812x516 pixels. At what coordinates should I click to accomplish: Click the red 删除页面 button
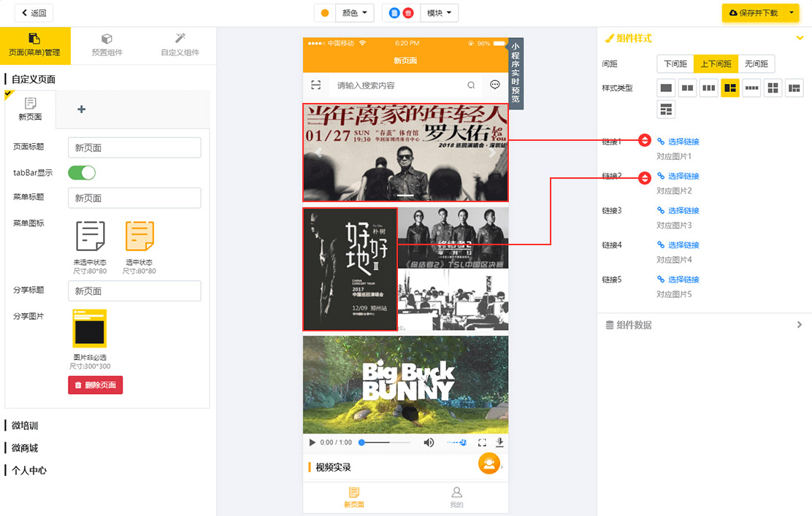tap(95, 385)
